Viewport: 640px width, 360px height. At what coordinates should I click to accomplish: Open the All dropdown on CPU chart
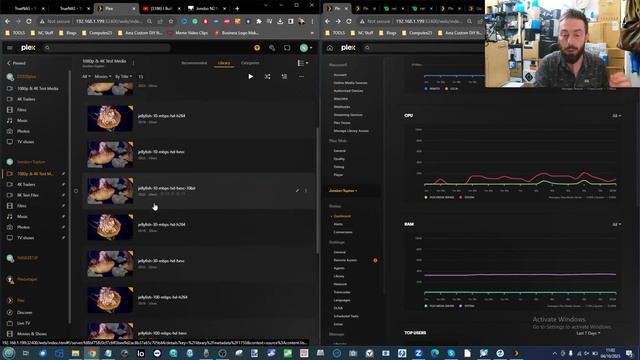(x=616, y=116)
